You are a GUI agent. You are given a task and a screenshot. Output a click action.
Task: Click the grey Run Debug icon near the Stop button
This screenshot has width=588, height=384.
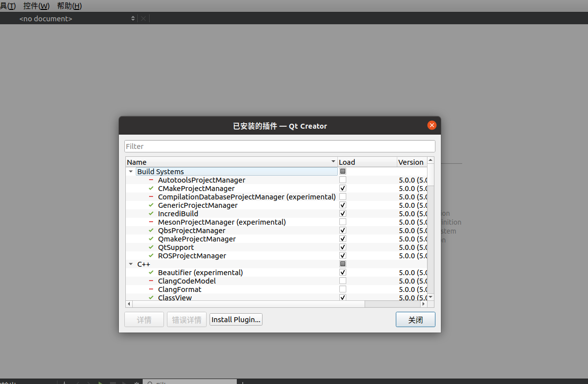point(124,382)
